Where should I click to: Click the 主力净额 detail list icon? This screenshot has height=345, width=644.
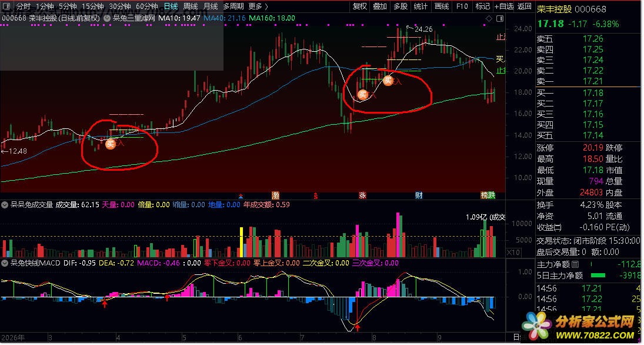coord(575,264)
